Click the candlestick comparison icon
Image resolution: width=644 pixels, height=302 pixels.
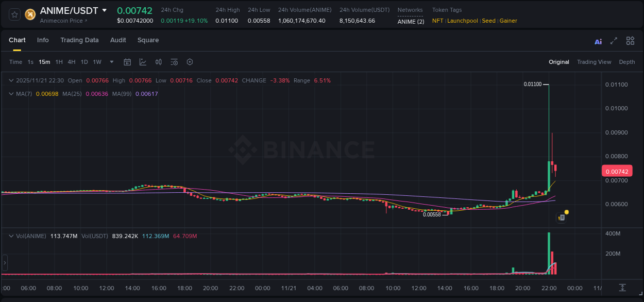pos(158,62)
